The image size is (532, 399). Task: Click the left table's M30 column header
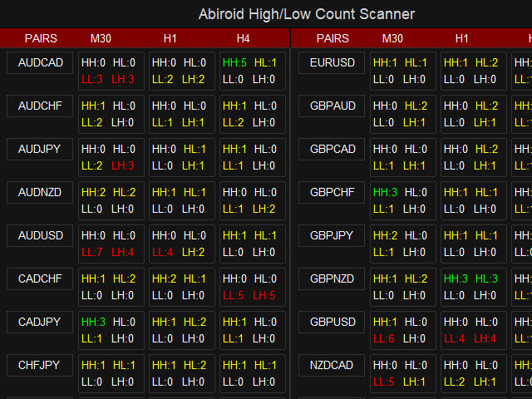pyautogui.click(x=101, y=38)
